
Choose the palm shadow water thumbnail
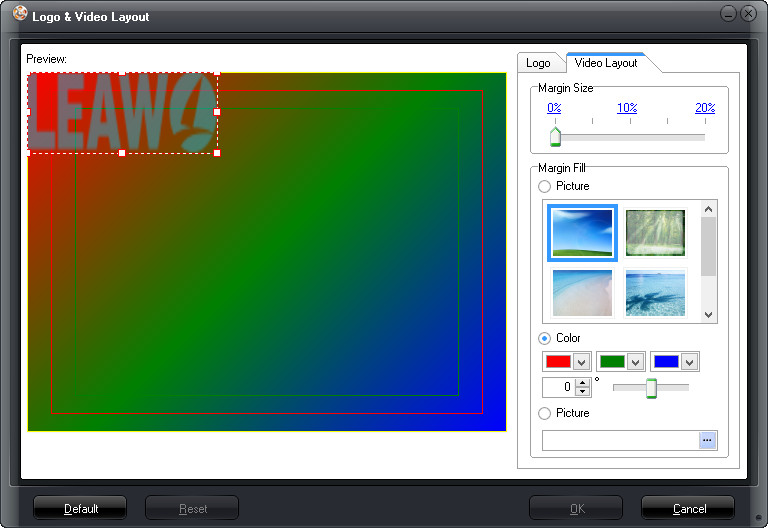click(656, 293)
